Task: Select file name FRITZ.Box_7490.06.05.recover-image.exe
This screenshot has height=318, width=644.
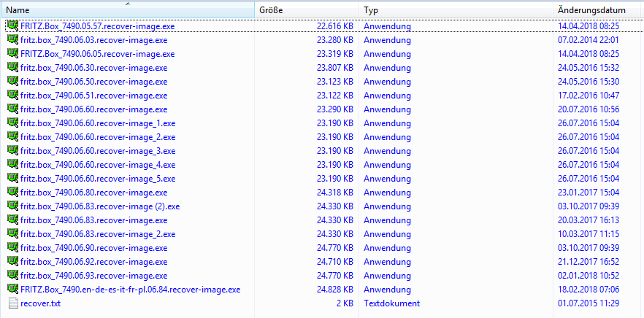Action: click(97, 54)
